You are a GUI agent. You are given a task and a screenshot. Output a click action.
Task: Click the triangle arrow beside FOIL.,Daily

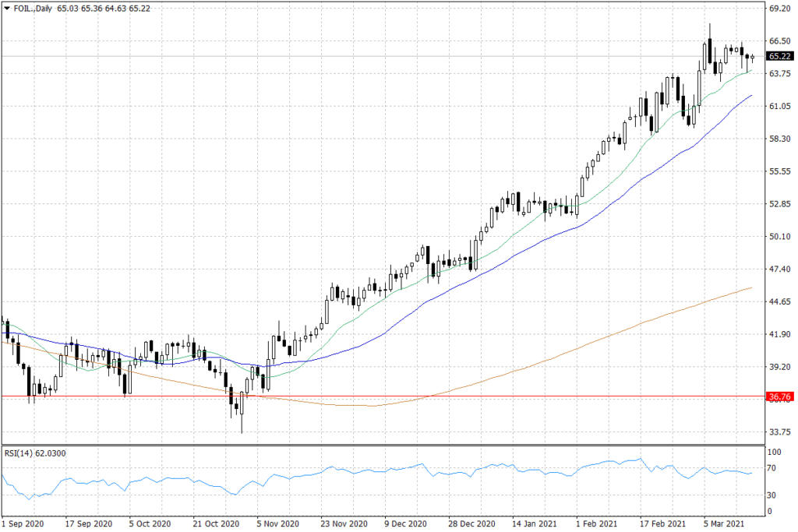pos(6,9)
